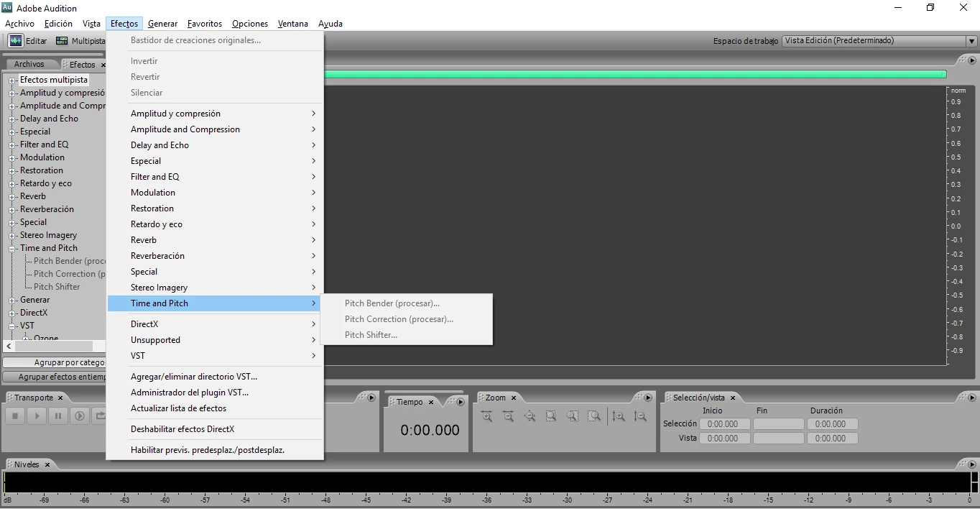This screenshot has width=980, height=509.
Task: Close the Efectos tab
Action: [x=103, y=65]
